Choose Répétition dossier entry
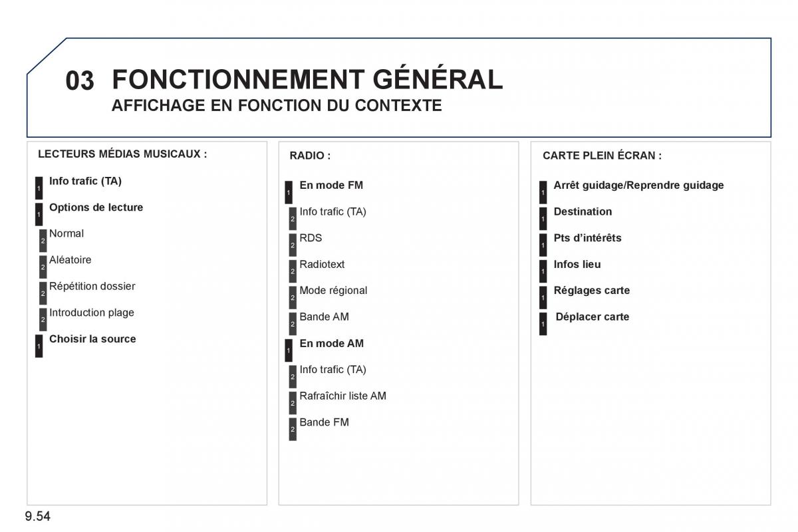Screen dimensions: 798x532 click(92, 287)
